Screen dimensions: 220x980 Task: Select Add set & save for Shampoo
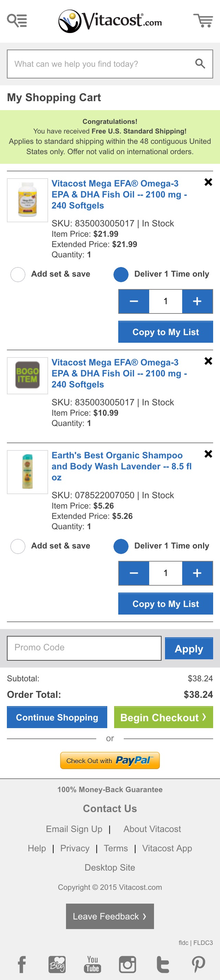coord(18,546)
